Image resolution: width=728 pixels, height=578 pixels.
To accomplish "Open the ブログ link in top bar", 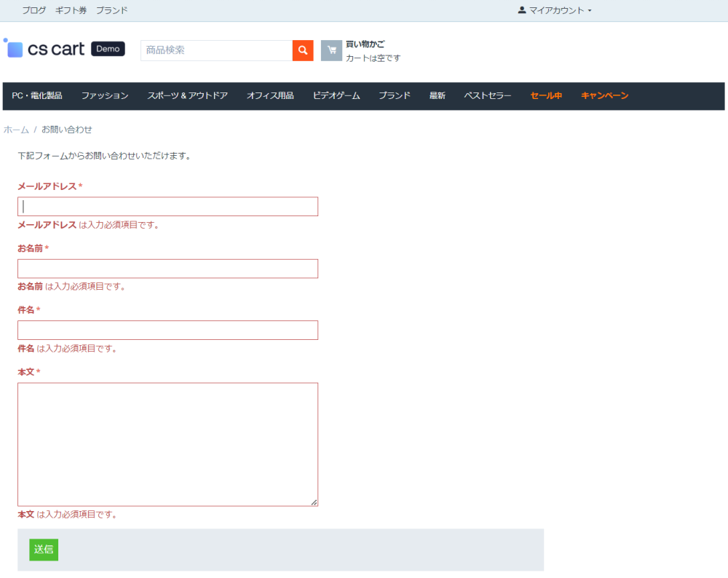I will pos(34,10).
